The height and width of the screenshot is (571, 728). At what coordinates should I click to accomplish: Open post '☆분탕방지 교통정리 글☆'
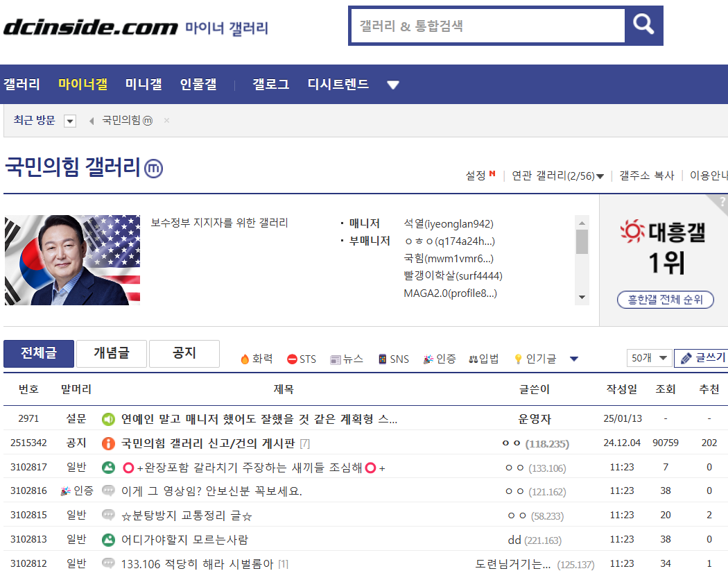click(x=187, y=515)
